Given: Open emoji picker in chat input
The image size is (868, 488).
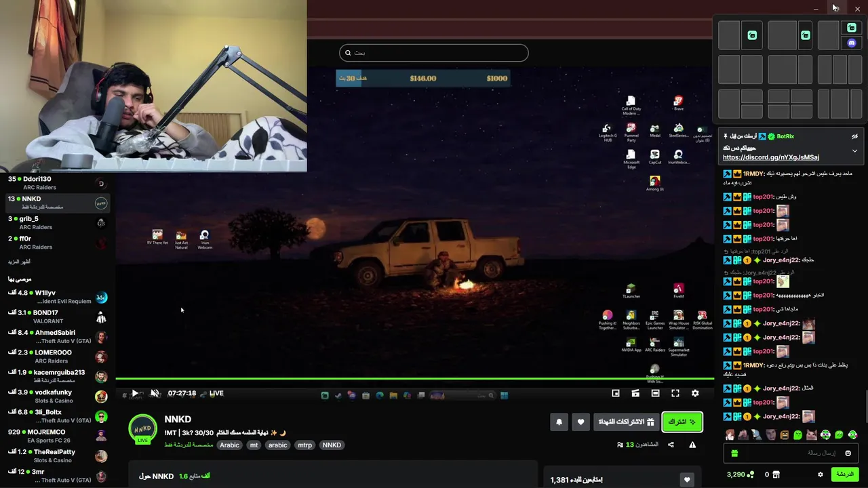Looking at the screenshot, I should 848,453.
